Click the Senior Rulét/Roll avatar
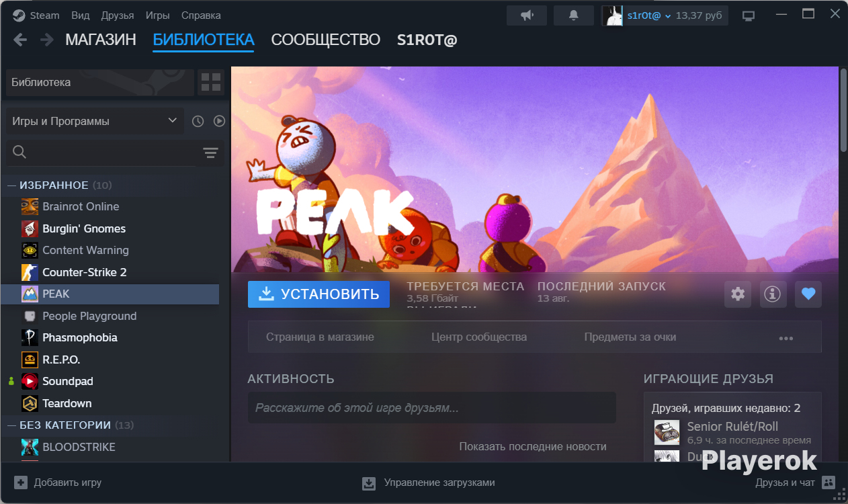The height and width of the screenshot is (504, 848). tap(667, 433)
